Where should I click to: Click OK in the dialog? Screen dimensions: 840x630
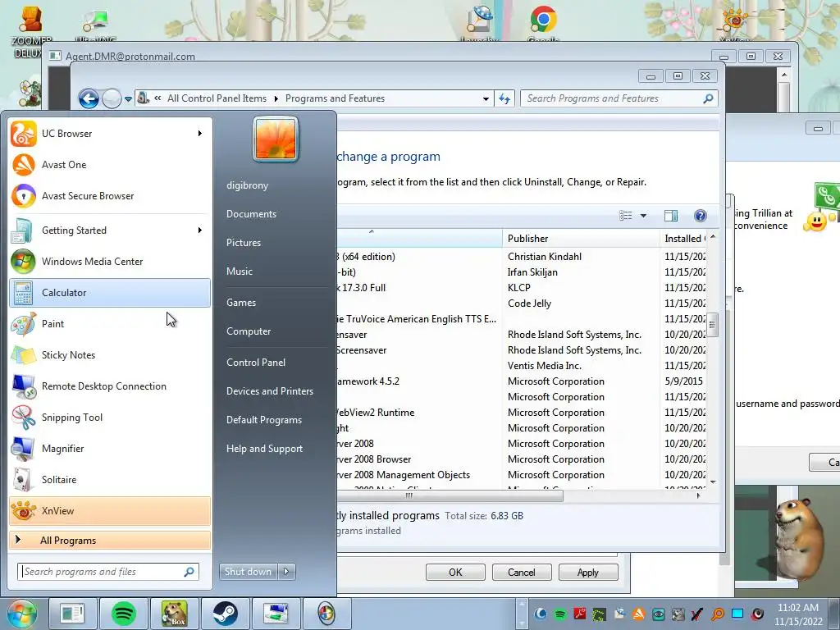[x=455, y=572]
